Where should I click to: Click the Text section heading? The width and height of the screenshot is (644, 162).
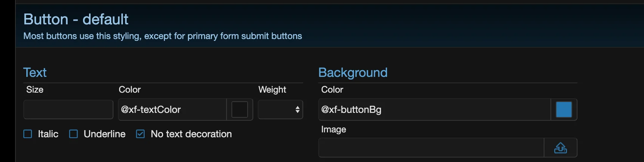pyautogui.click(x=35, y=72)
